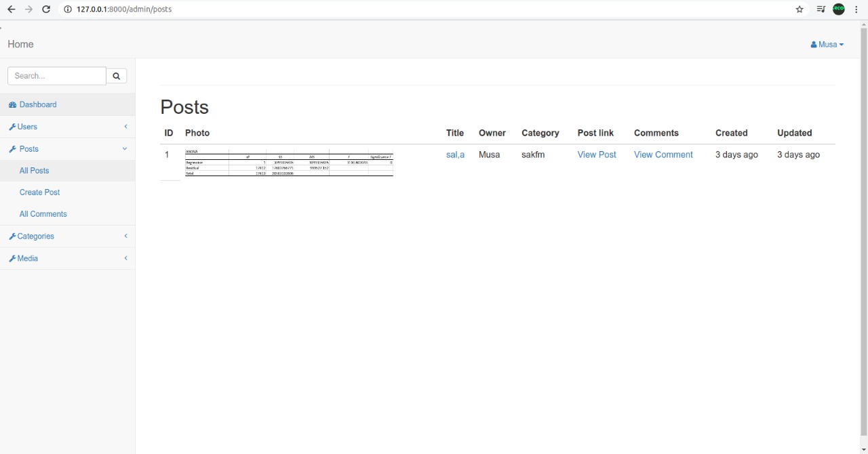The width and height of the screenshot is (868, 454).
Task: Select Media in the sidebar
Action: pos(67,258)
